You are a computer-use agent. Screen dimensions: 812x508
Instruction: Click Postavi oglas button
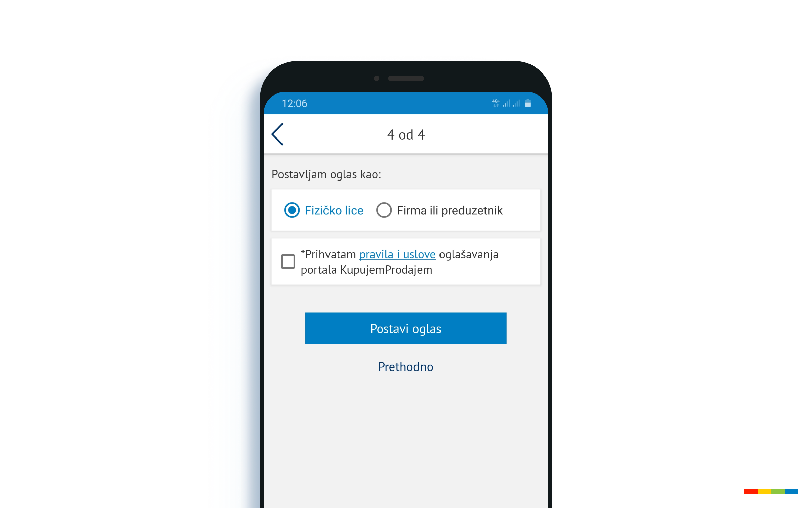point(406,328)
